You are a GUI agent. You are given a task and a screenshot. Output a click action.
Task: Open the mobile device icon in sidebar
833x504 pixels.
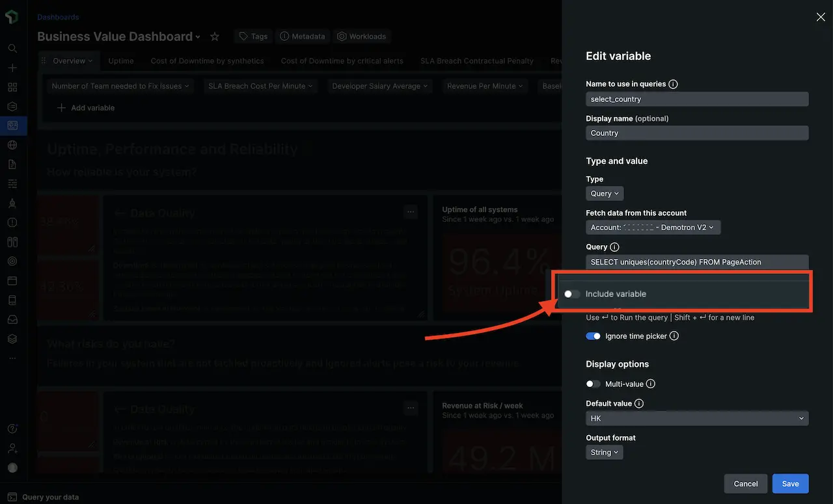coord(12,300)
